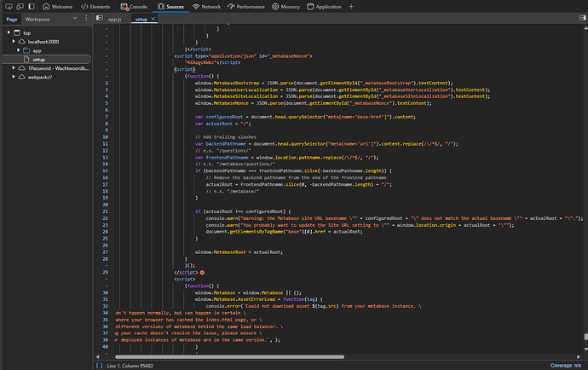Image resolution: width=588 pixels, height=370 pixels.
Task: Expand the webpack:// tree node arrow
Action: click(14, 77)
